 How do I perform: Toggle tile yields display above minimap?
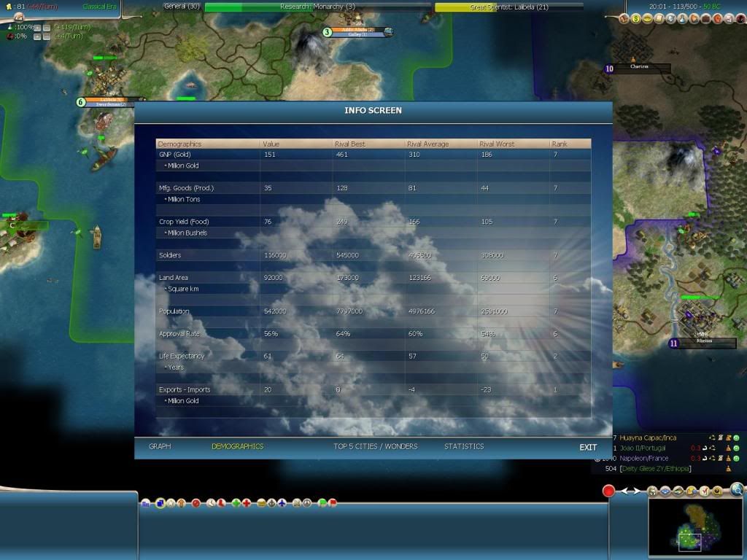click(692, 491)
